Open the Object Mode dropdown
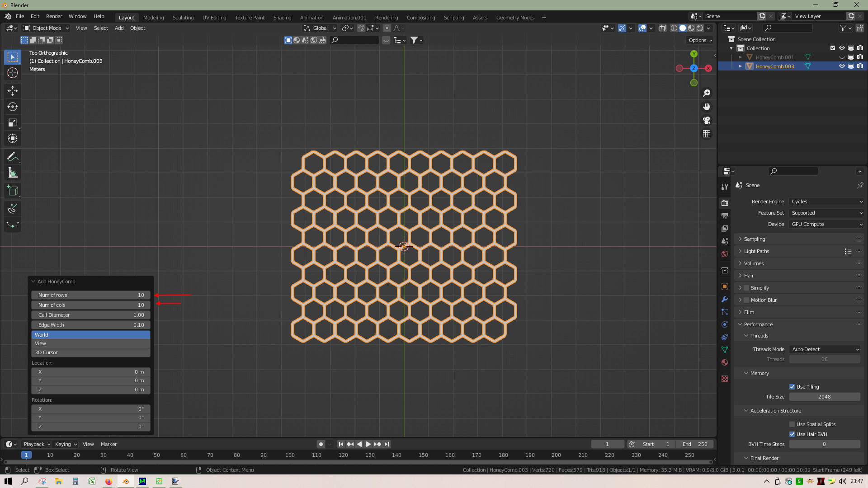 [x=46, y=28]
